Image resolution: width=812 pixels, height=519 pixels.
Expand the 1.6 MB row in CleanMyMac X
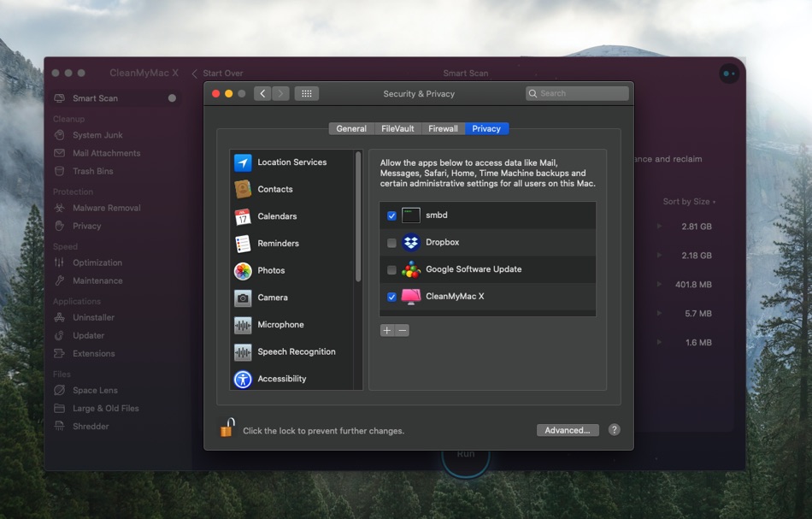pos(659,342)
